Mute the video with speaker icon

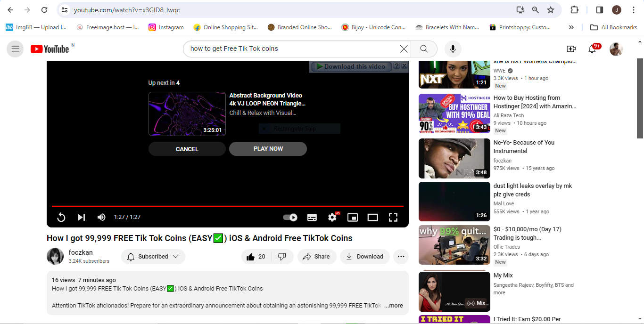click(x=101, y=217)
